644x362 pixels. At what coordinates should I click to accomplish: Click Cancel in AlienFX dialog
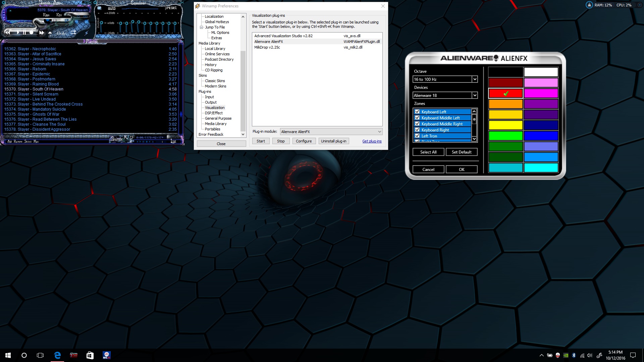[428, 170]
